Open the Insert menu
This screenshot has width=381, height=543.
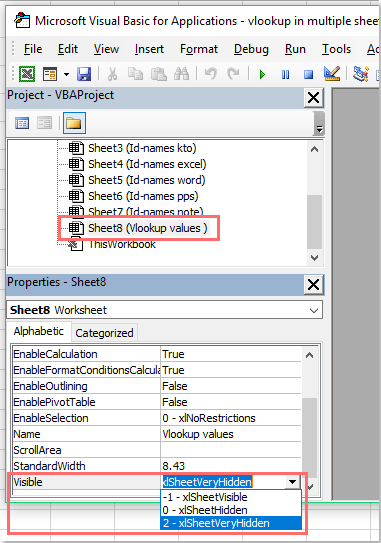(149, 49)
